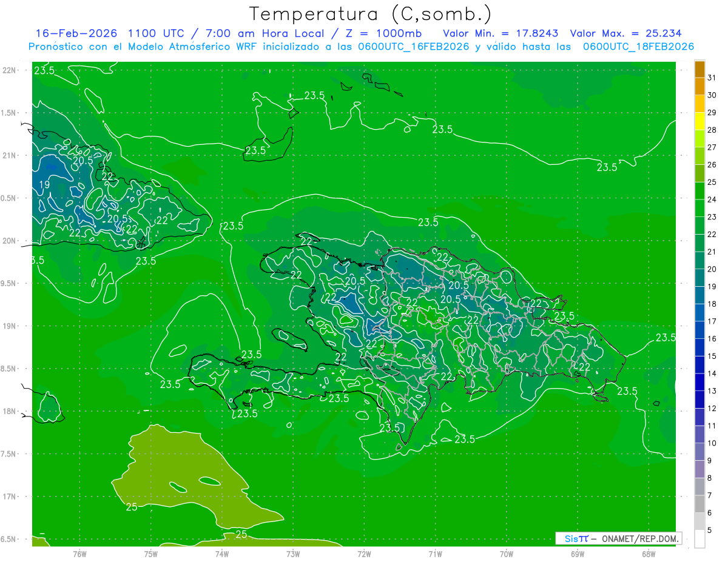Click the "21N" latitude axis label
Screen dimensions: 728x562
(9, 156)
